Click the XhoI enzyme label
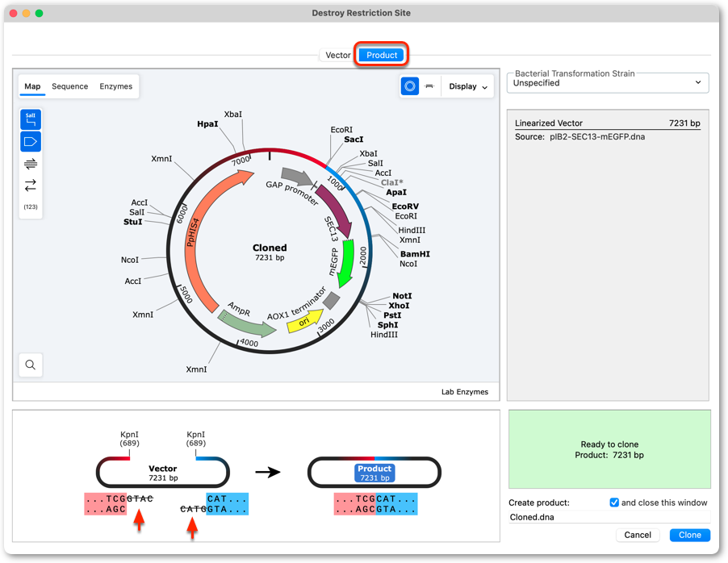Viewport: 728px width, 563px height. pyautogui.click(x=399, y=306)
